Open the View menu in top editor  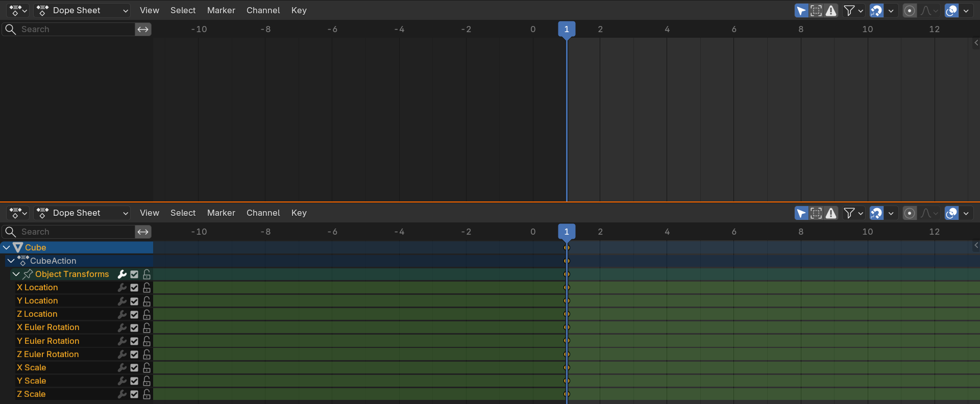click(x=150, y=10)
